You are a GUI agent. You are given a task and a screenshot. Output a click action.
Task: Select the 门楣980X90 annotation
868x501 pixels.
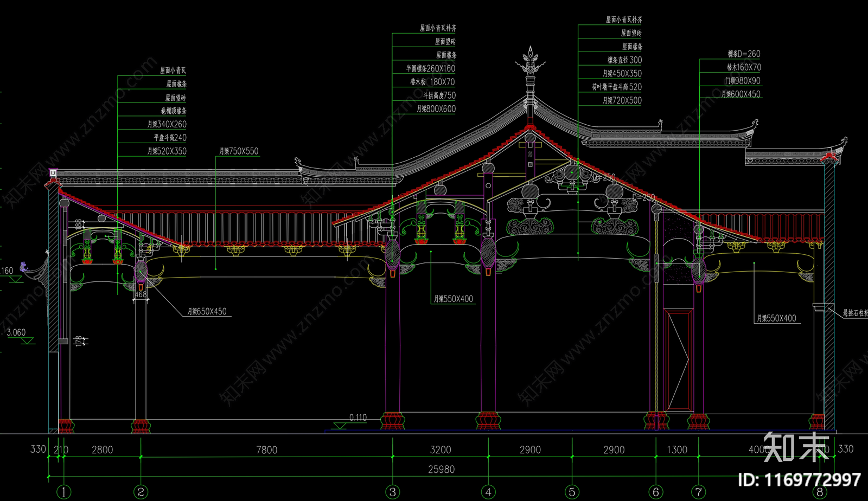coord(743,81)
